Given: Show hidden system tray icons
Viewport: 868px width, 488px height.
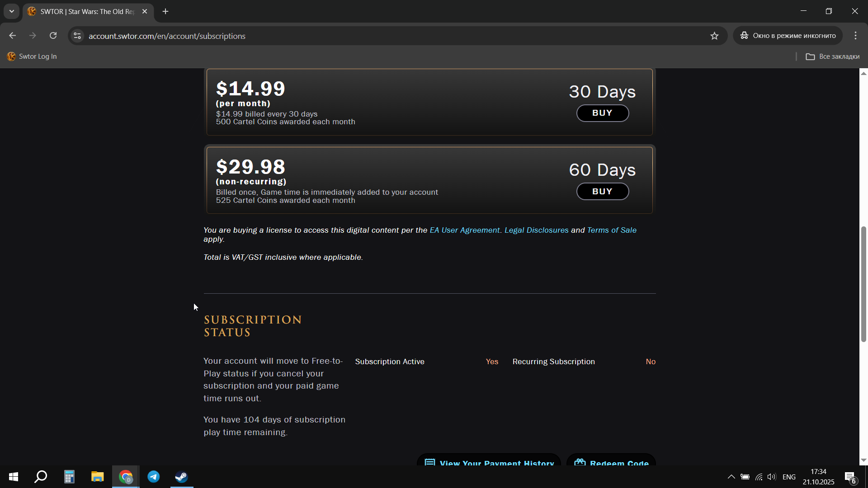Looking at the screenshot, I should click(x=731, y=477).
